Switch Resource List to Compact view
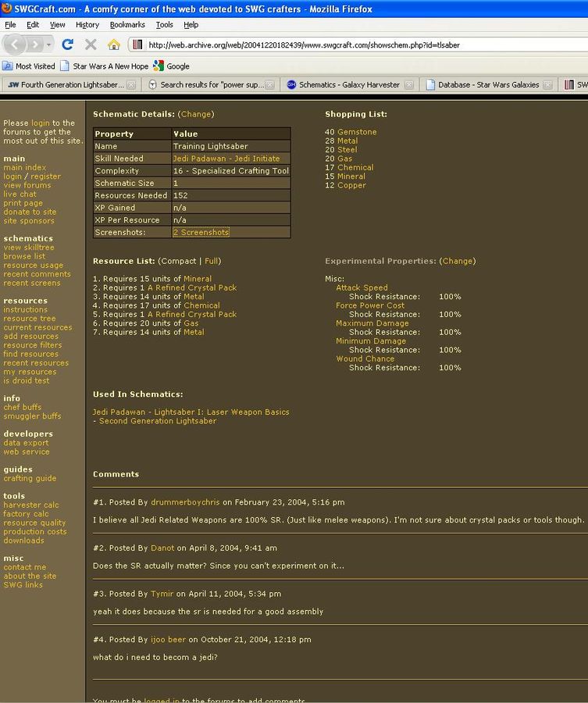Screen dimensions: 588x703 [178, 261]
